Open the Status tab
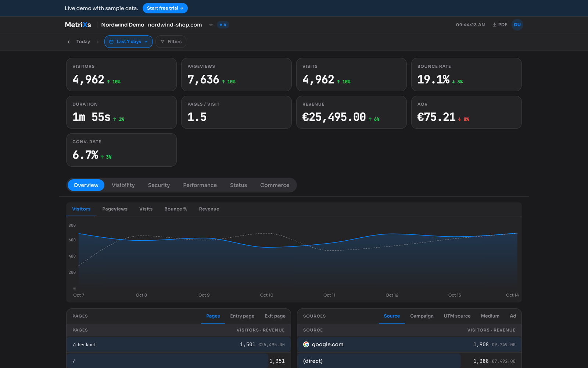Screen dimensions: 588x368 [x=239, y=185]
